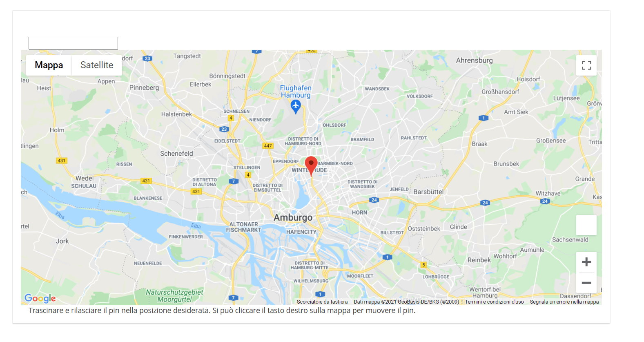
Task: Click the Amburgo city label
Action: point(293,217)
